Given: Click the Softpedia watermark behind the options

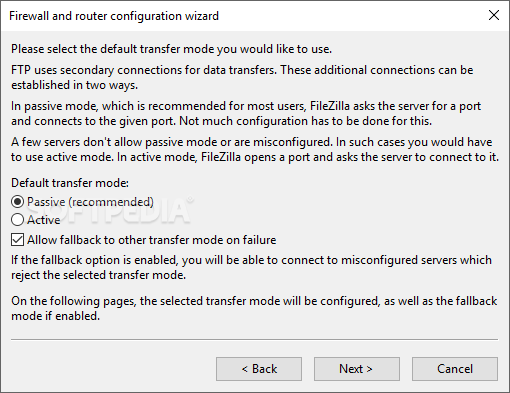Looking at the screenshot, I should point(110,210).
